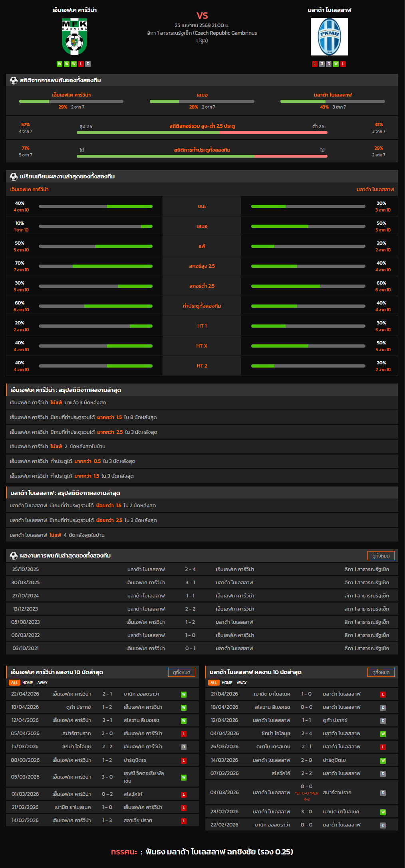Screen dimensions: 405x868
Task: Click the MFK Karviná team logo
Action: (74, 38)
